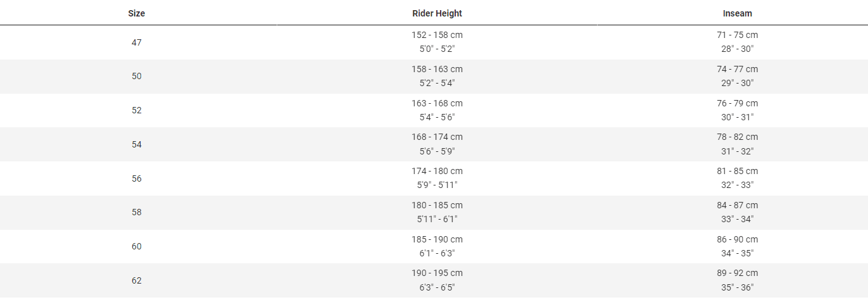Select rider height 190 - 195 cm
The height and width of the screenshot is (307, 868).
coord(437,273)
